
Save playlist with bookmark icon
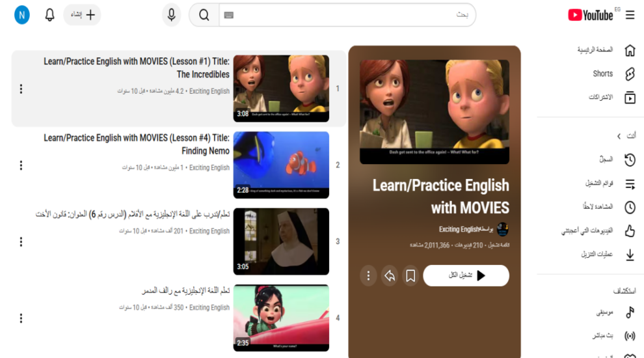(410, 275)
